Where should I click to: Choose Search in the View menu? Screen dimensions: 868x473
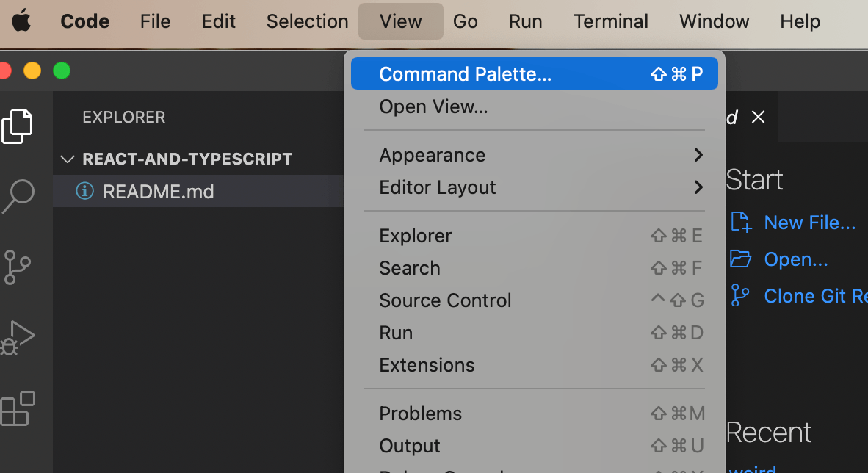[534, 268]
